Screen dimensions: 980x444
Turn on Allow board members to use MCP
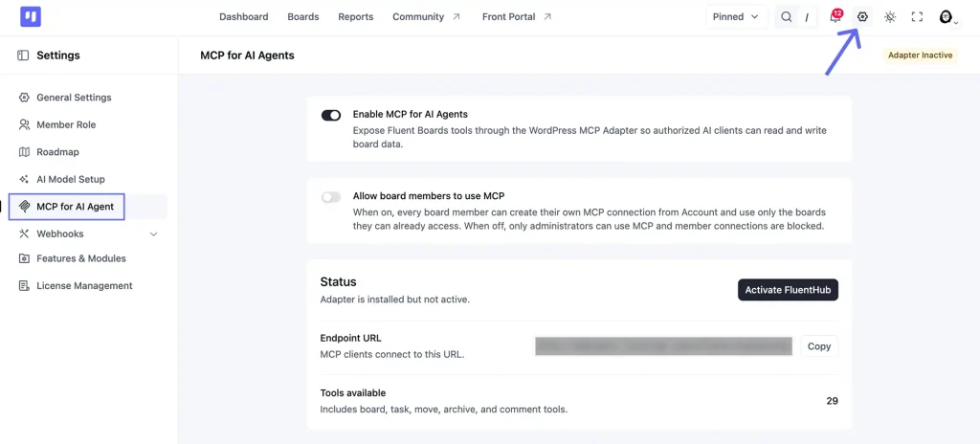tap(330, 197)
